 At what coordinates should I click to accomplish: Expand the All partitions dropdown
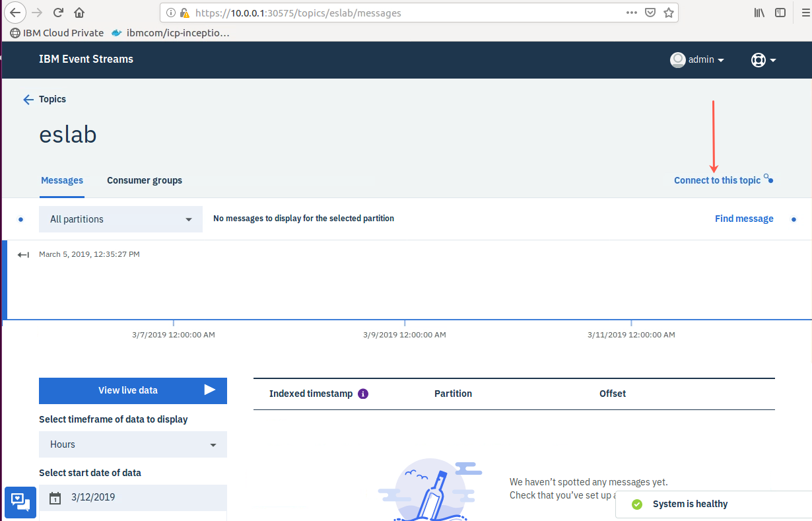click(121, 219)
